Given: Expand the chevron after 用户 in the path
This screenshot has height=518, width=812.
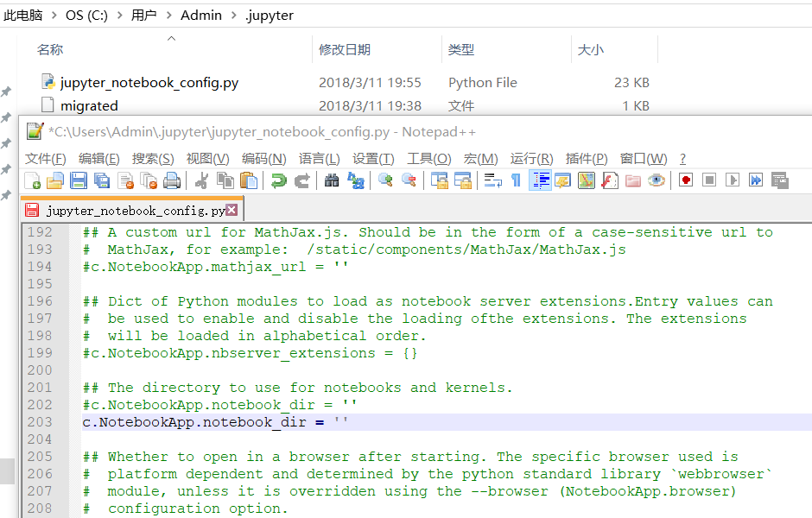Looking at the screenshot, I should [x=168, y=16].
